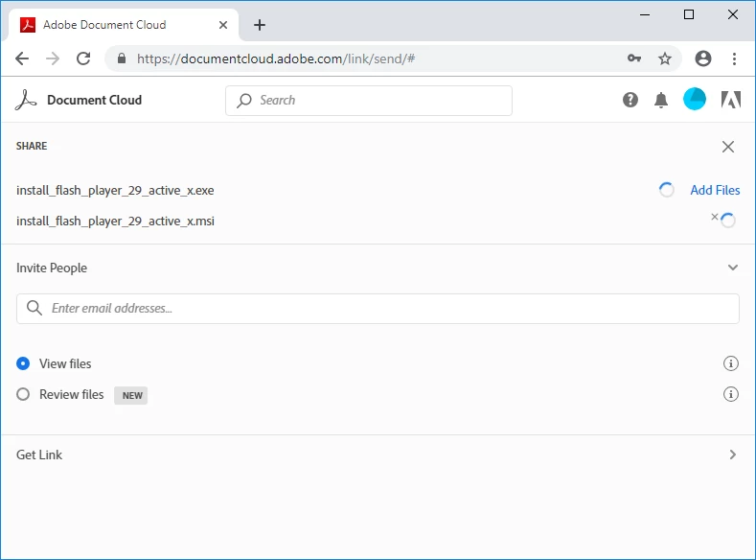This screenshot has width=756, height=560.
Task: Cancel upload of install_flash_player_29_active_x.msi
Action: coord(715,217)
